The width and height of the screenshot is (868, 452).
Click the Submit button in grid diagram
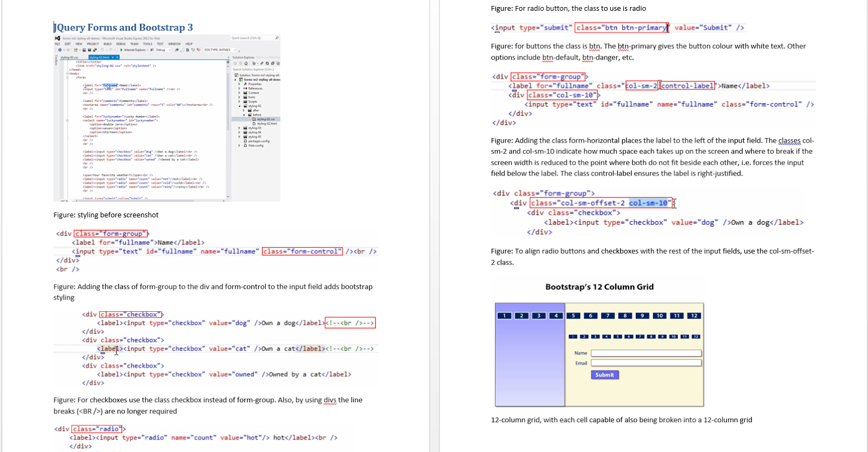605,375
